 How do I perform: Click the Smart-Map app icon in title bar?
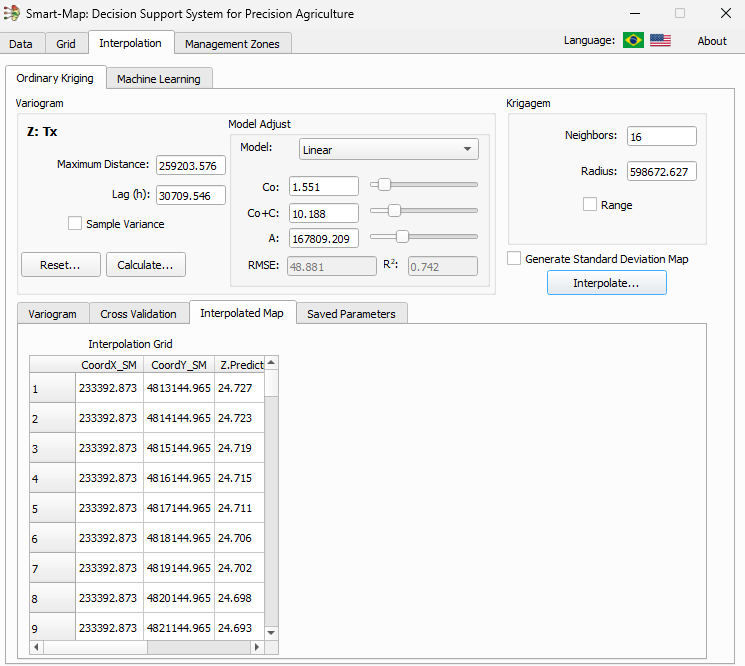[x=13, y=14]
